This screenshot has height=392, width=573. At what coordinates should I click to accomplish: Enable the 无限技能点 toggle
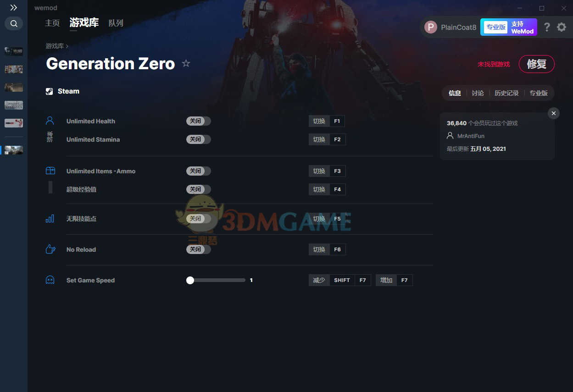[x=199, y=219]
